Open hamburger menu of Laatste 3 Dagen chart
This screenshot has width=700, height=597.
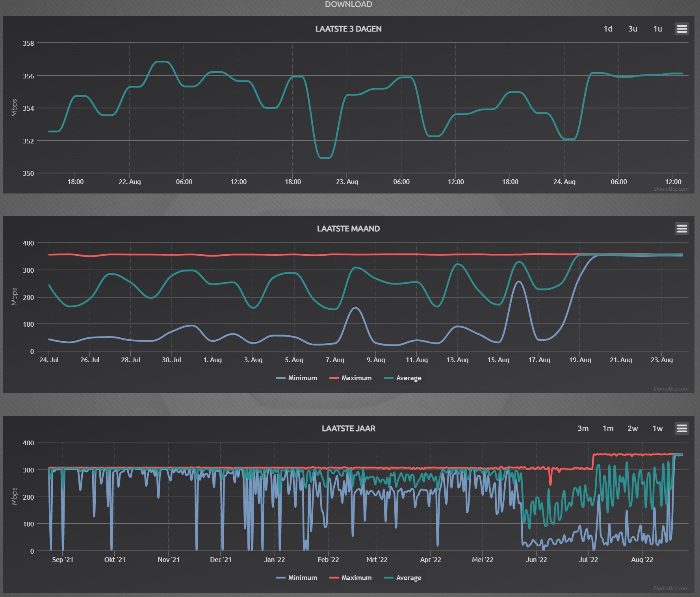coord(681,29)
